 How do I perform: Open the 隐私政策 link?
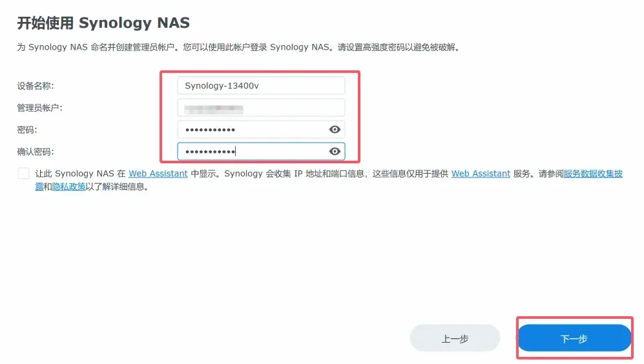point(68,187)
